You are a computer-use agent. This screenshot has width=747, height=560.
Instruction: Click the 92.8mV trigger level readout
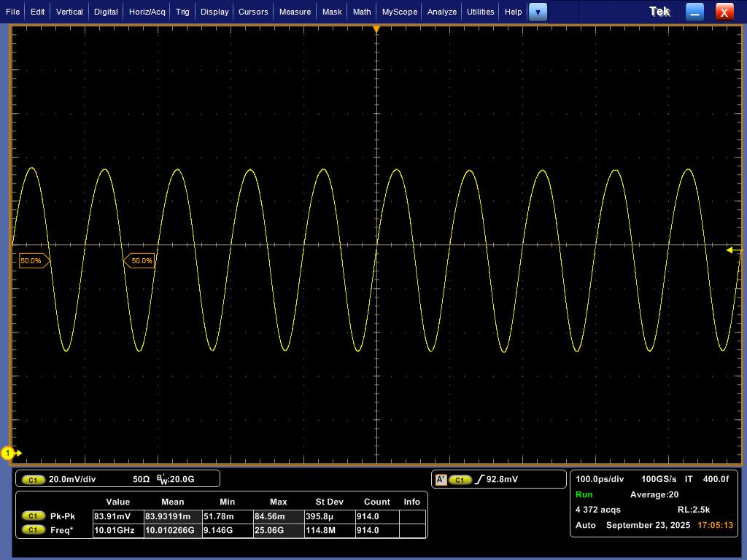coord(502,480)
